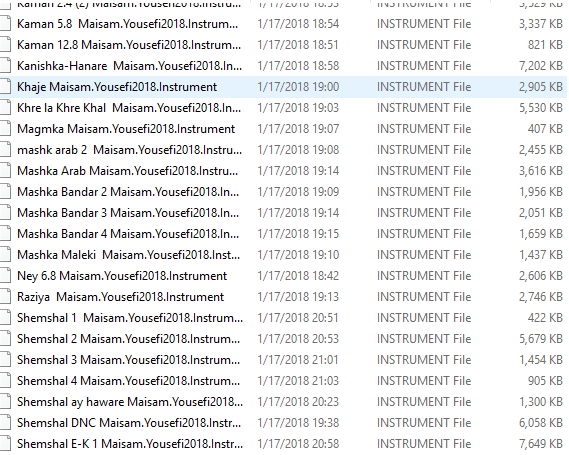569x455 pixels.
Task: Select the Mashka Bandar 2 file
Action: [128, 192]
